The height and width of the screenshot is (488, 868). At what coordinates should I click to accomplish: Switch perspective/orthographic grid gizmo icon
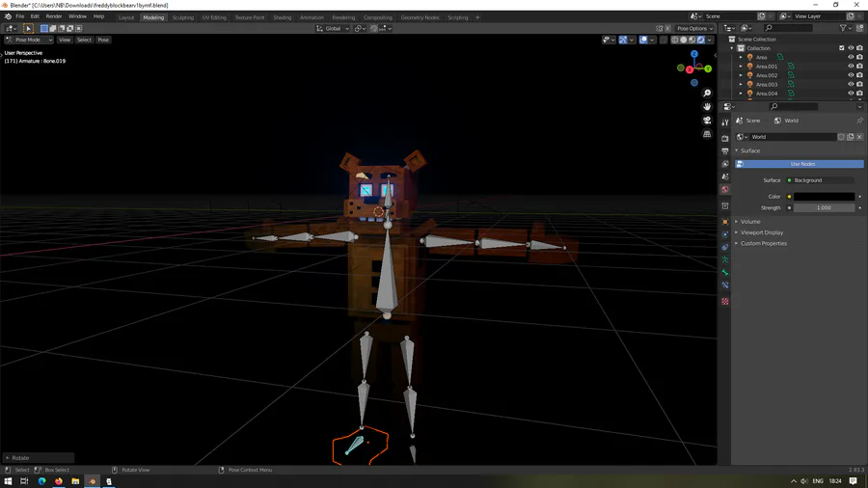tap(707, 134)
